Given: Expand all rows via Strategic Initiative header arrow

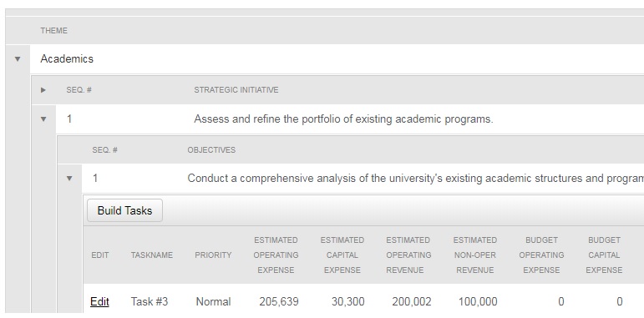Looking at the screenshot, I should point(43,90).
